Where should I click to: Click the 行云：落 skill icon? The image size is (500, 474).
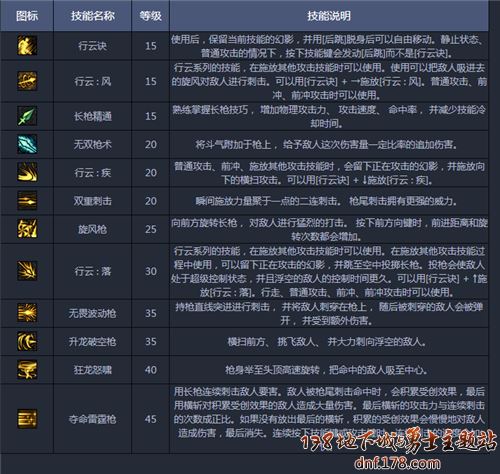(x=27, y=271)
